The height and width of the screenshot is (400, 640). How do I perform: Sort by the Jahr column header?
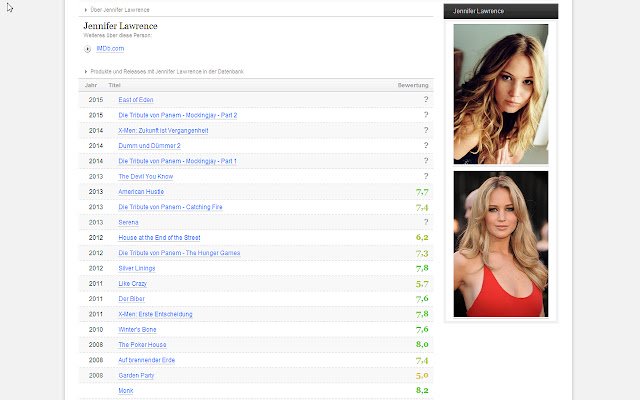click(x=91, y=85)
